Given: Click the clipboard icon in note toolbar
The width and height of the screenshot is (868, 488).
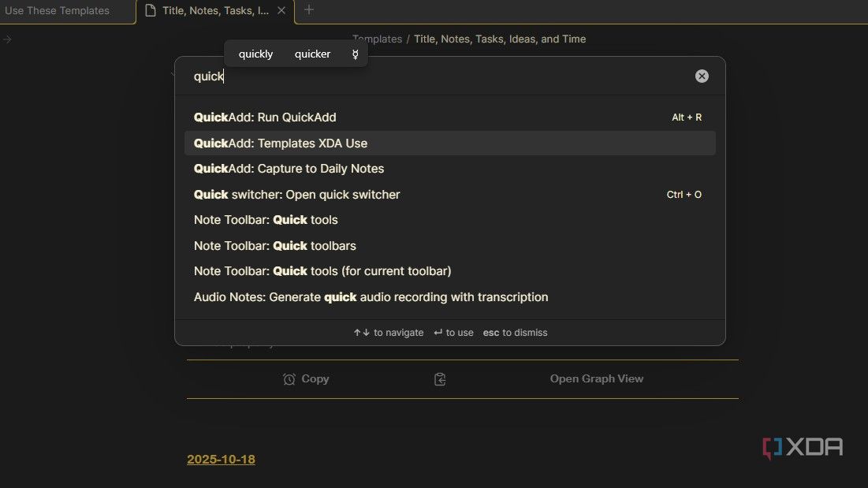Looking at the screenshot, I should 440,379.
